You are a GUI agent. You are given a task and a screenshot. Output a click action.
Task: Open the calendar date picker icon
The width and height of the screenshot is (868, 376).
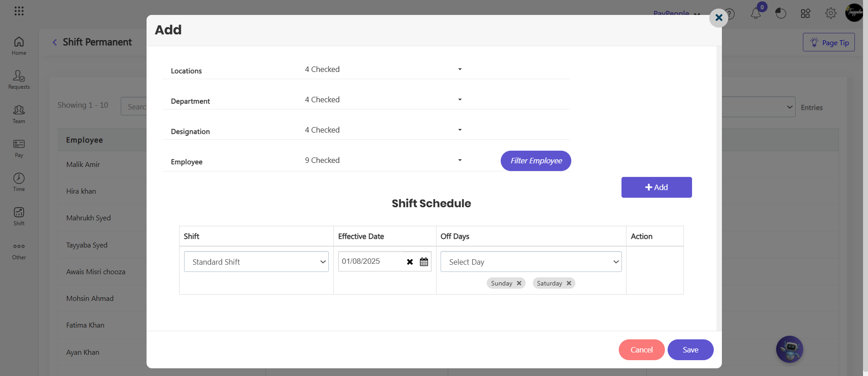click(x=424, y=262)
